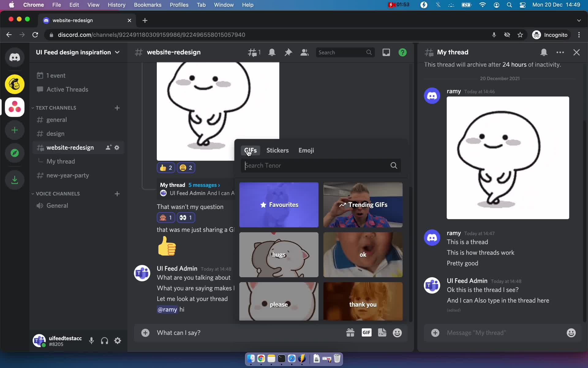588x368 pixels.
Task: Open the sticker picker icon
Action: coord(382,333)
